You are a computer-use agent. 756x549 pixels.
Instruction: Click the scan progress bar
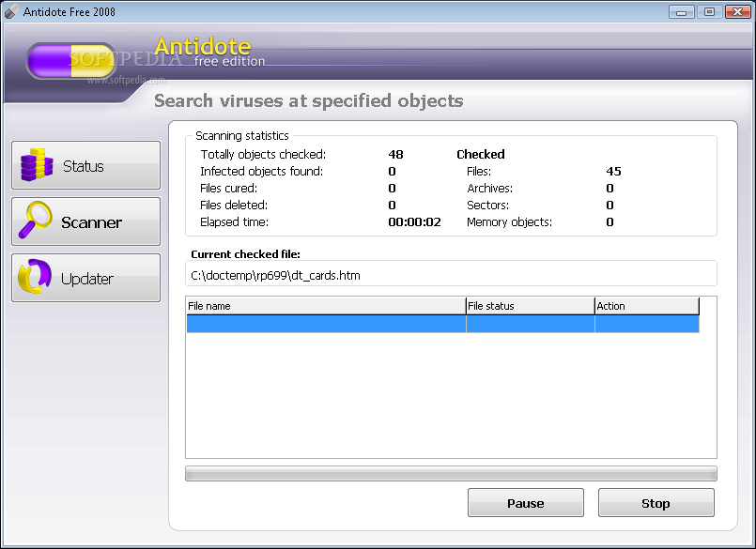451,473
